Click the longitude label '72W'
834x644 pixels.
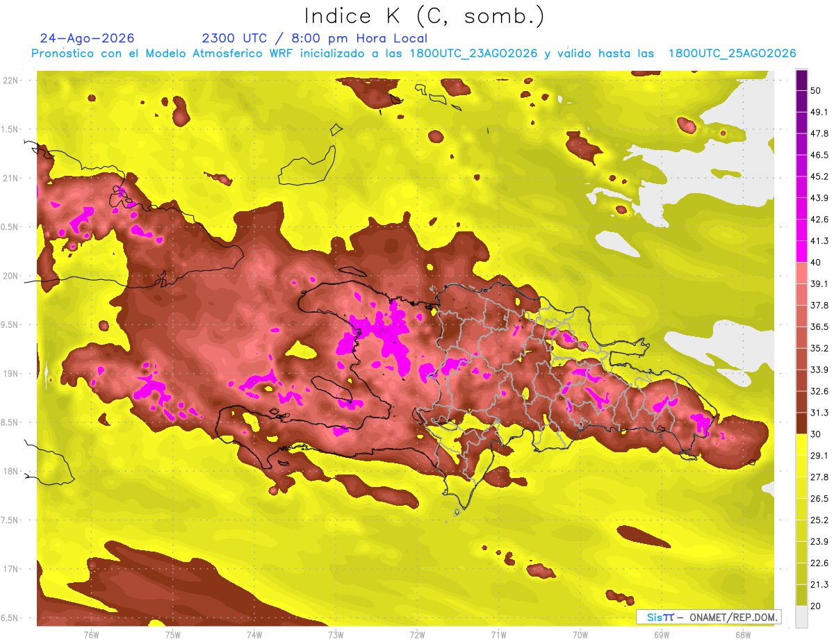coord(418,635)
